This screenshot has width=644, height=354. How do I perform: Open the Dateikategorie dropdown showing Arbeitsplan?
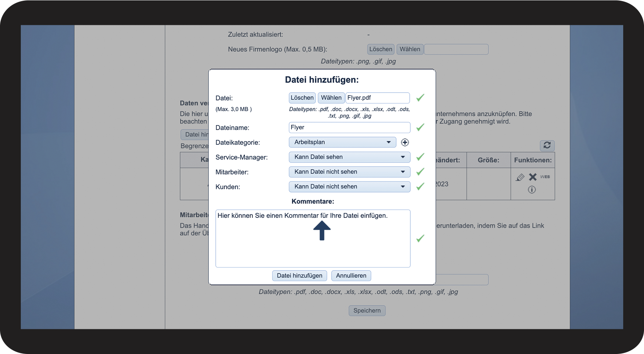click(x=342, y=142)
